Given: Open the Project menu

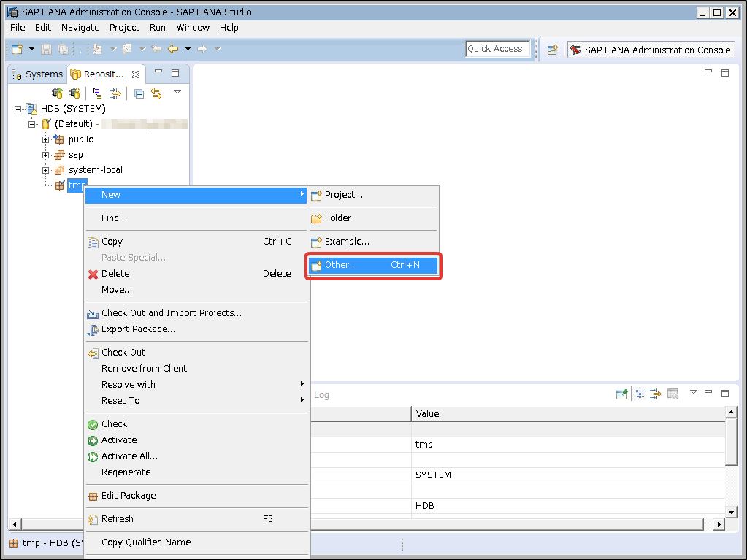Looking at the screenshot, I should tap(124, 28).
